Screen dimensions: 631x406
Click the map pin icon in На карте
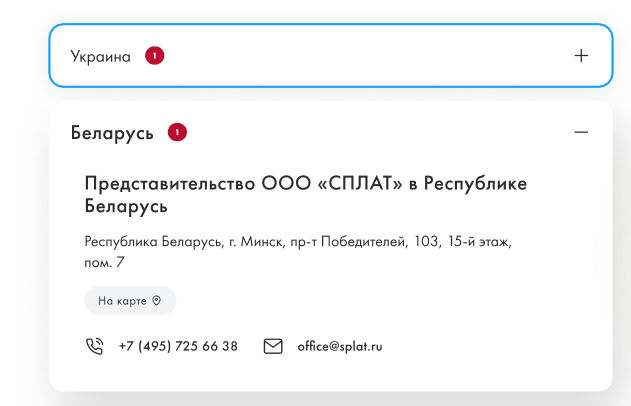[x=157, y=301]
